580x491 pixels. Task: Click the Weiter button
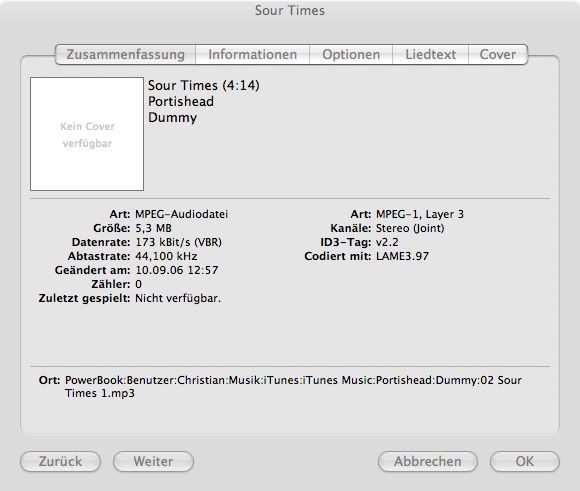(153, 461)
